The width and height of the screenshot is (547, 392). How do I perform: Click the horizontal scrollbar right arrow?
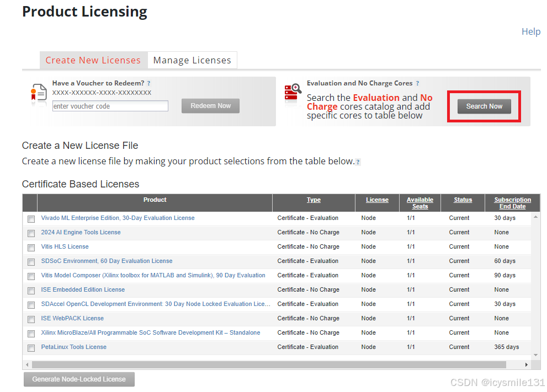(x=527, y=364)
